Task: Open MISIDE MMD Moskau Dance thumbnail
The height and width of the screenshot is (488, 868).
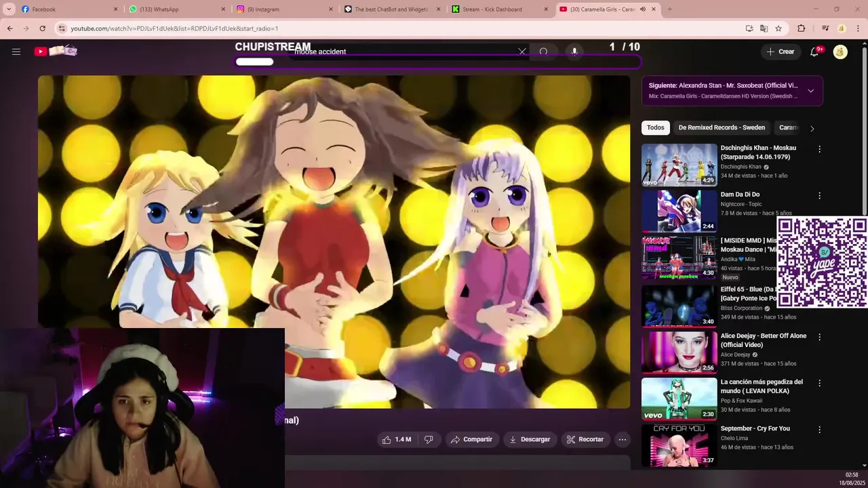Action: click(x=679, y=257)
